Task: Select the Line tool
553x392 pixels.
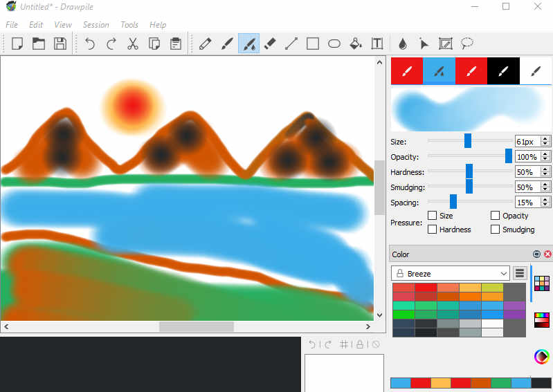Action: [291, 44]
